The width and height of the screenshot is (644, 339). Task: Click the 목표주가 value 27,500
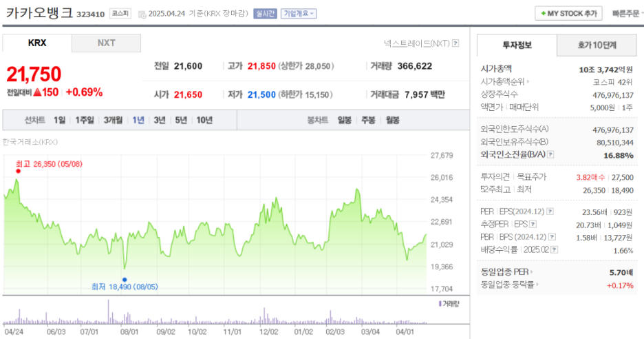(x=623, y=177)
